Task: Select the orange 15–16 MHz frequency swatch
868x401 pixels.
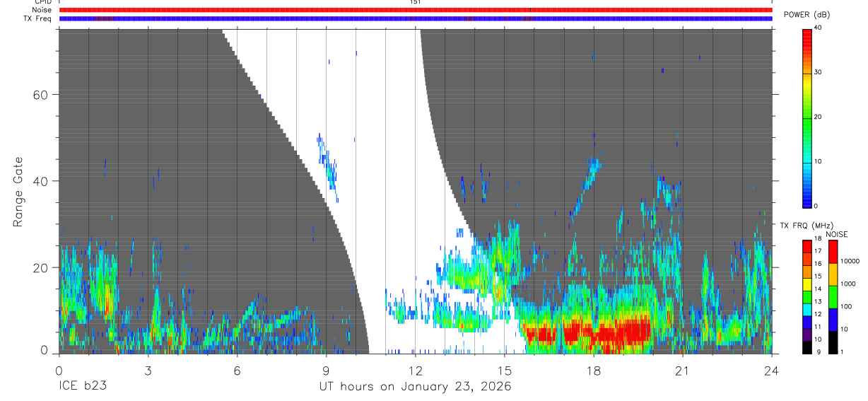Action: click(807, 272)
